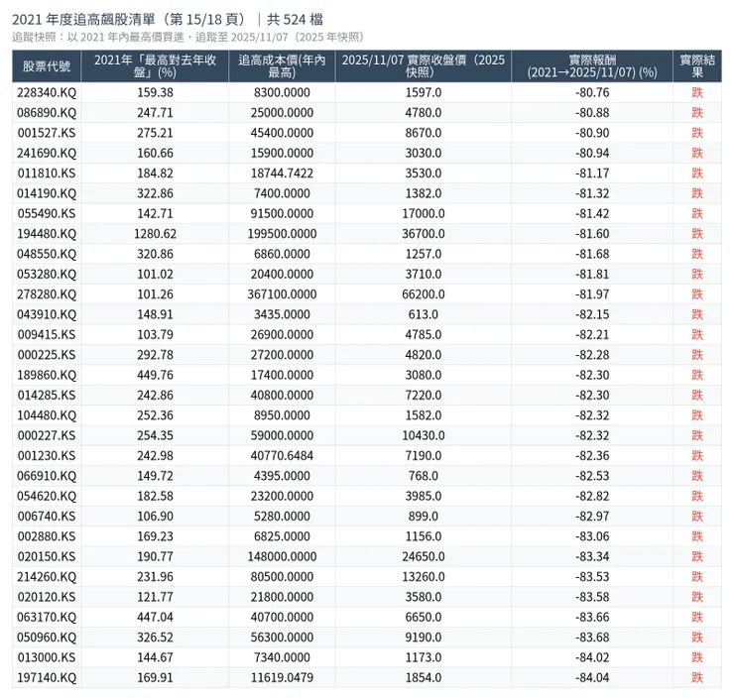Select stock code 002880.KS
734x700 pixels.
click(47, 536)
